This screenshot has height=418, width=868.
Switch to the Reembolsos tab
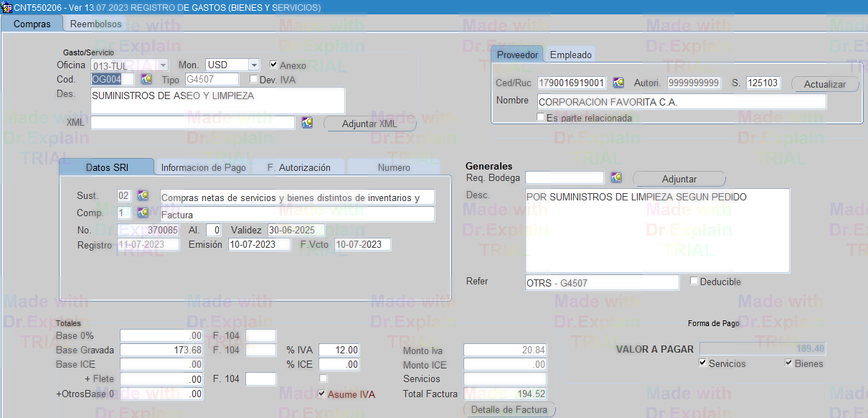pos(95,24)
